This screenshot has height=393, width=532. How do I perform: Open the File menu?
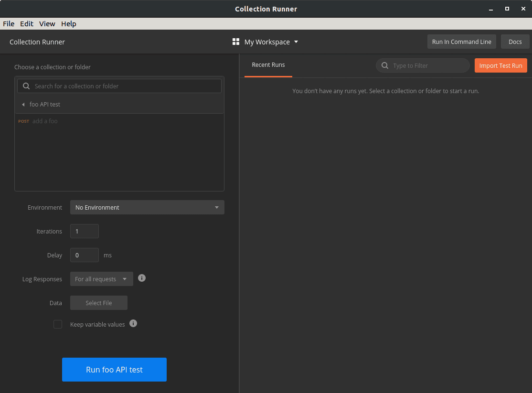click(x=9, y=24)
